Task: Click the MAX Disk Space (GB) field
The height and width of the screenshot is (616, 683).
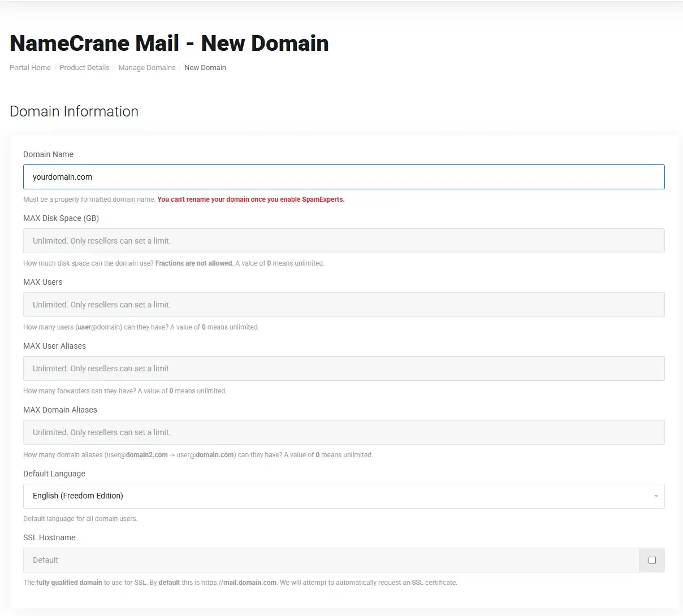Action: click(344, 240)
